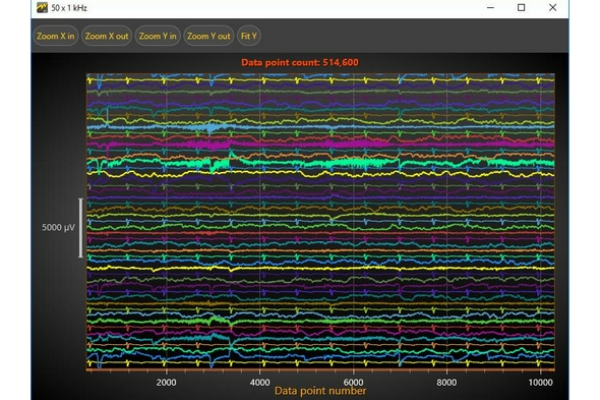The width and height of the screenshot is (600, 400).
Task: Click the 4000 tick label on X axis
Action: [x=259, y=382]
